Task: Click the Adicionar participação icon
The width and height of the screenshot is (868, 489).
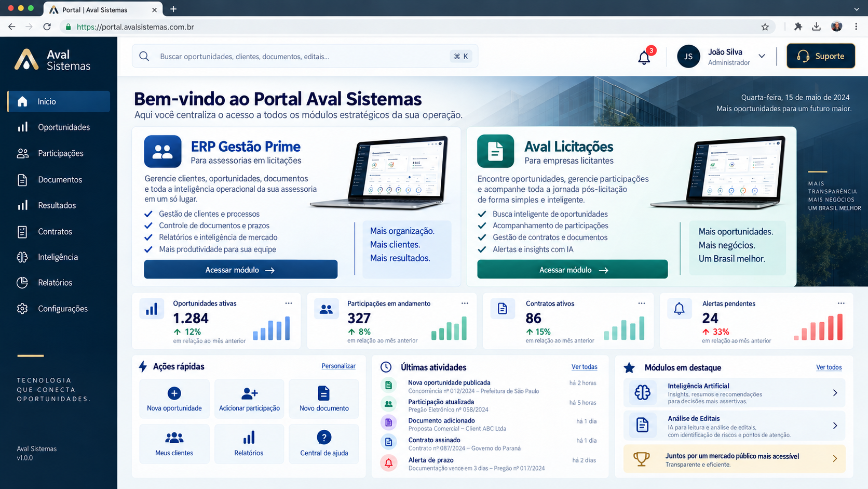Action: [249, 393]
